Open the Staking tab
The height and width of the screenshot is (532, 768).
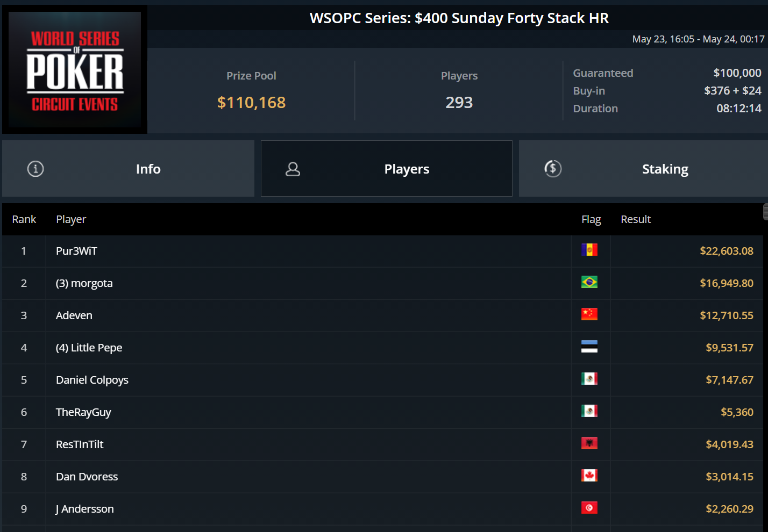click(x=643, y=169)
